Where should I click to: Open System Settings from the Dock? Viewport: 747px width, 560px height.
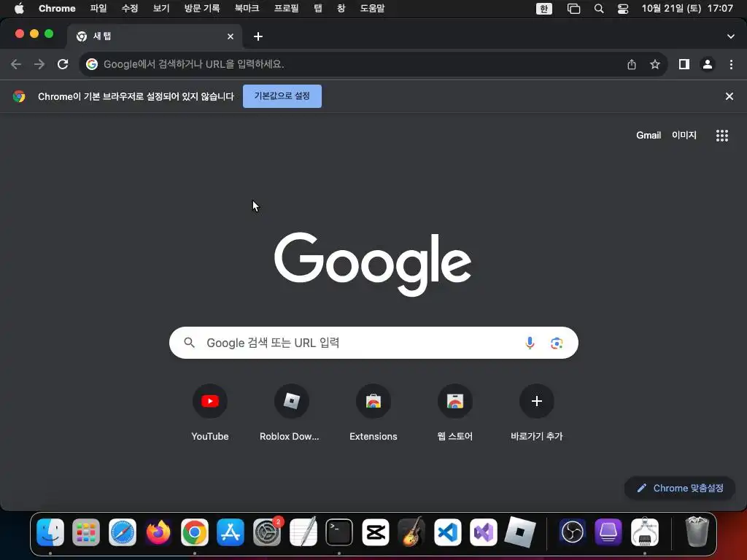[x=267, y=532]
